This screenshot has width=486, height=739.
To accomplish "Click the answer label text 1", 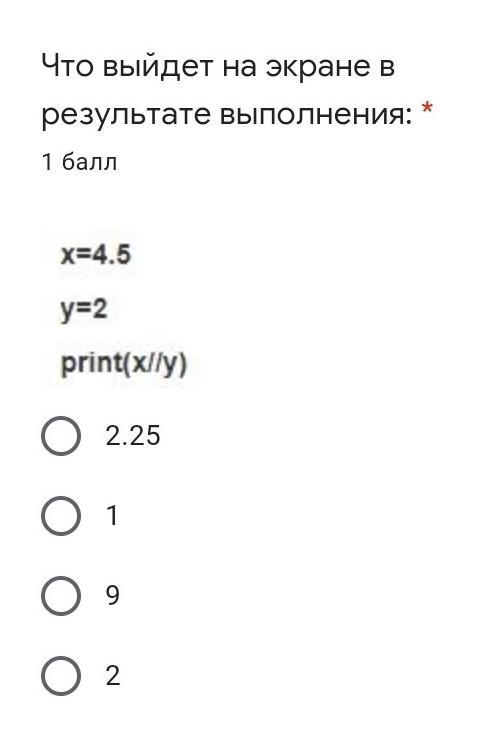I will [112, 516].
